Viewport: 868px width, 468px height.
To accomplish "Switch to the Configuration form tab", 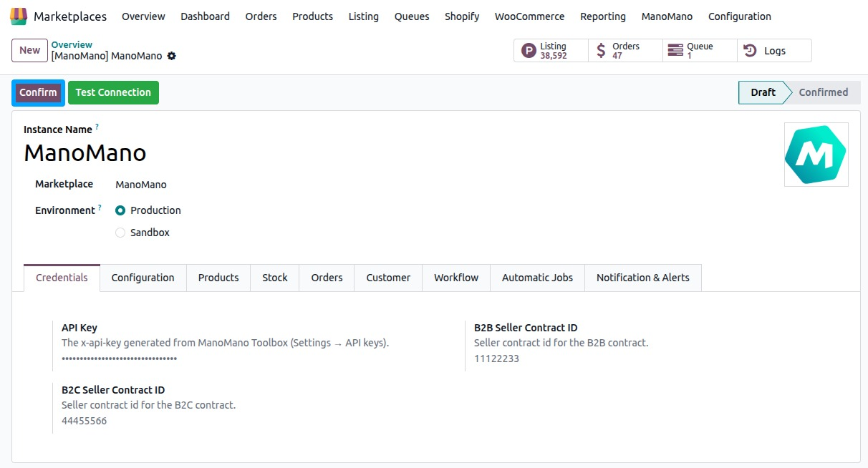I will pos(143,278).
